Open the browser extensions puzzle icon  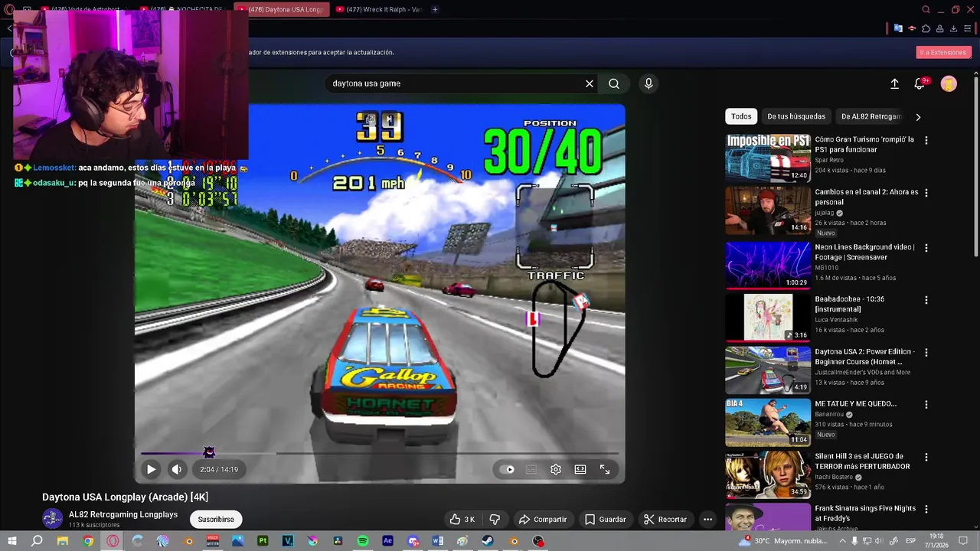(926, 28)
